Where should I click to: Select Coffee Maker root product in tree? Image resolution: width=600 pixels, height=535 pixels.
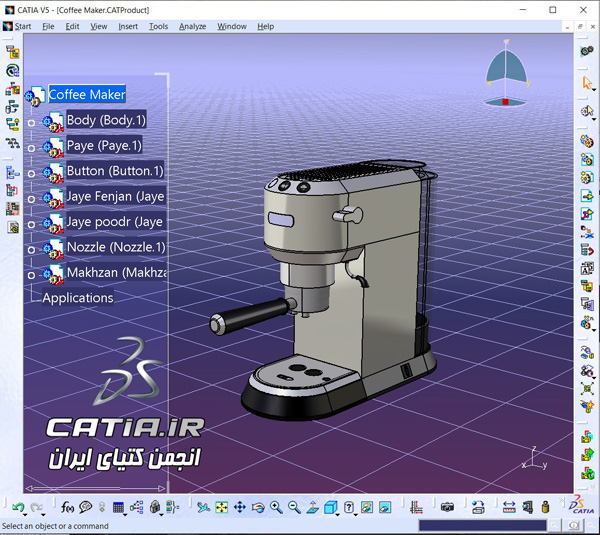(x=87, y=94)
